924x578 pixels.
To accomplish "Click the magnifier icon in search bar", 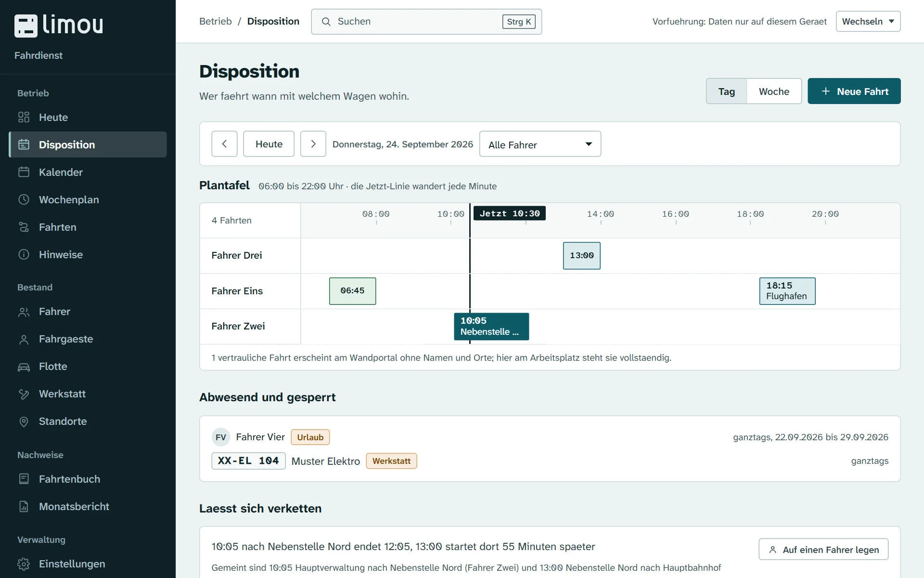I will pyautogui.click(x=326, y=22).
